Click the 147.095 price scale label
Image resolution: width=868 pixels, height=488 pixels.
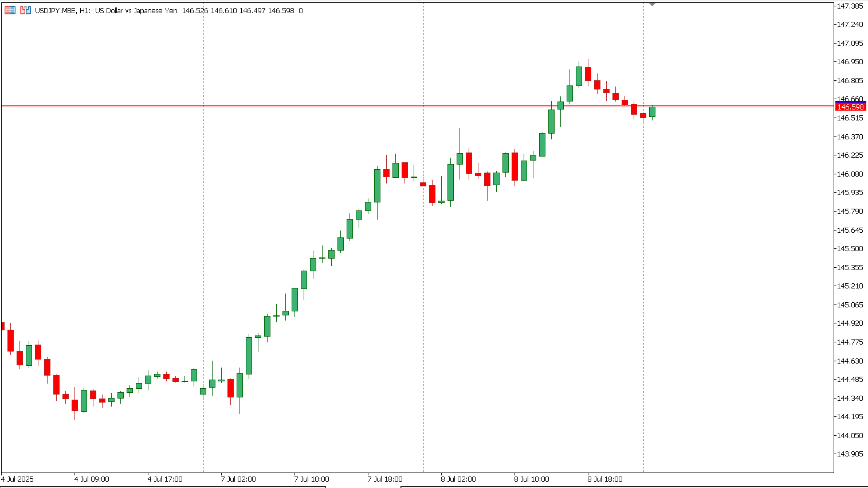click(850, 43)
